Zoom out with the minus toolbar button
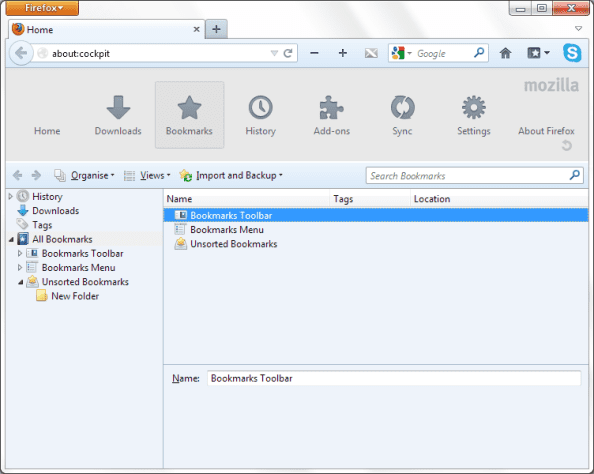This screenshot has width=594, height=474. [314, 53]
